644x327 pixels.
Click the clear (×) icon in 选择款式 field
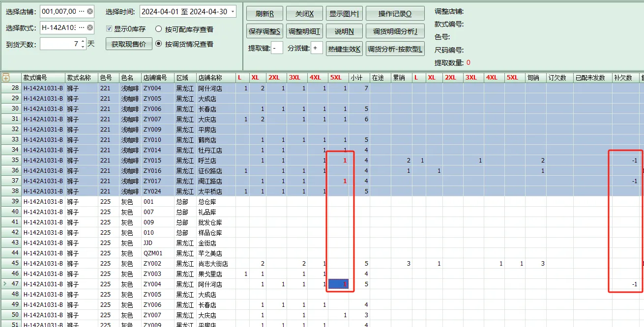(x=90, y=27)
